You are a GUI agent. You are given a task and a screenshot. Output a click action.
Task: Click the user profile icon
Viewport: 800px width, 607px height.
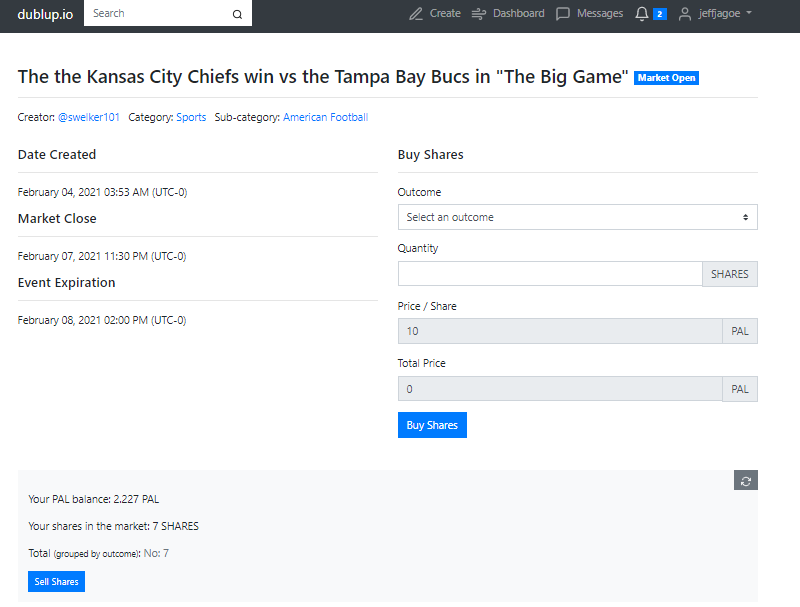tap(685, 14)
